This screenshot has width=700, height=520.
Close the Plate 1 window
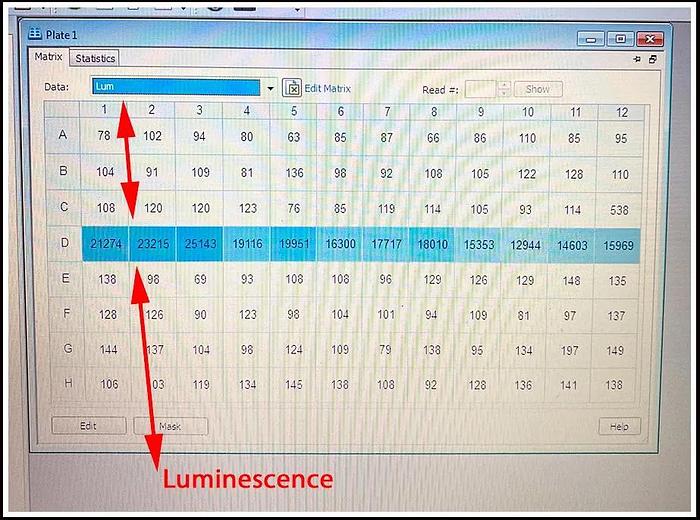coord(650,39)
